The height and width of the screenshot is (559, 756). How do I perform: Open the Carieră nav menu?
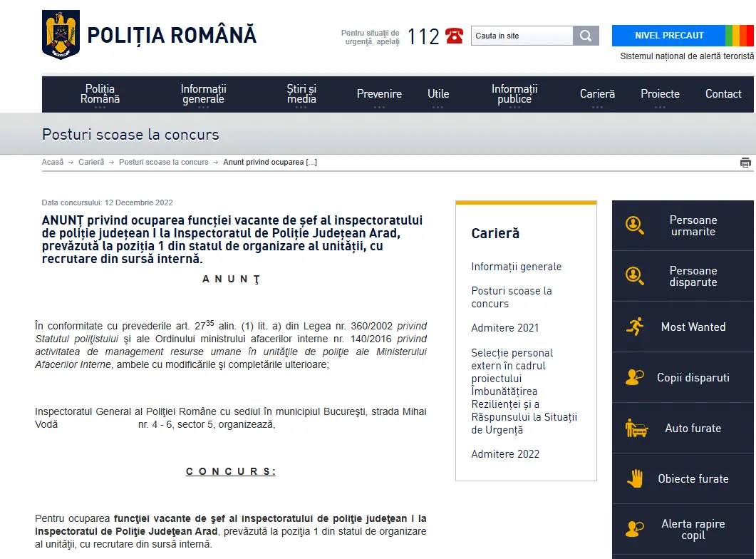pyautogui.click(x=597, y=94)
